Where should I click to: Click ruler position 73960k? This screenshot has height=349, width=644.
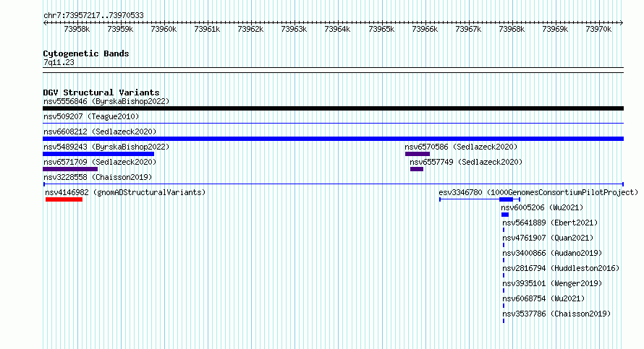coord(164,29)
